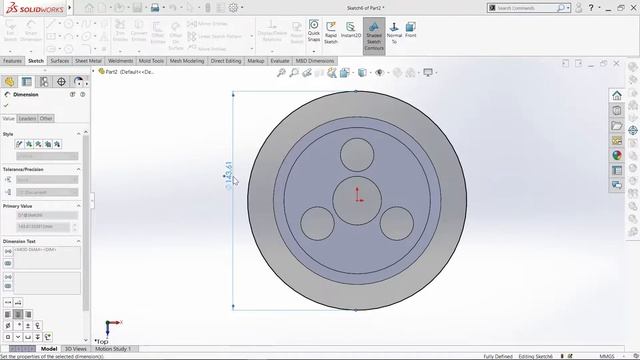
Task: Open Appearances color ball tab
Action: [617, 155]
